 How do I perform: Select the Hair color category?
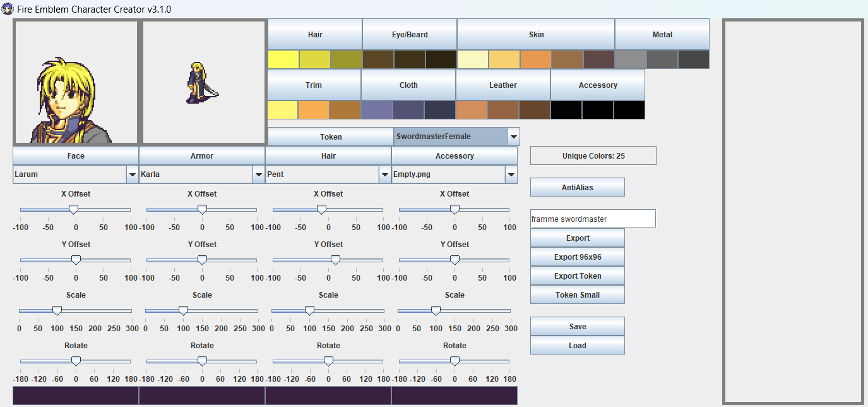[x=314, y=34]
